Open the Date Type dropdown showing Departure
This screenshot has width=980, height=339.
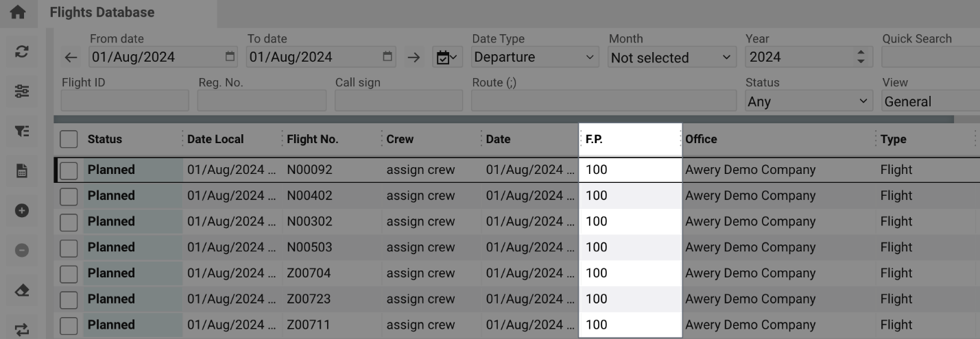(x=535, y=58)
